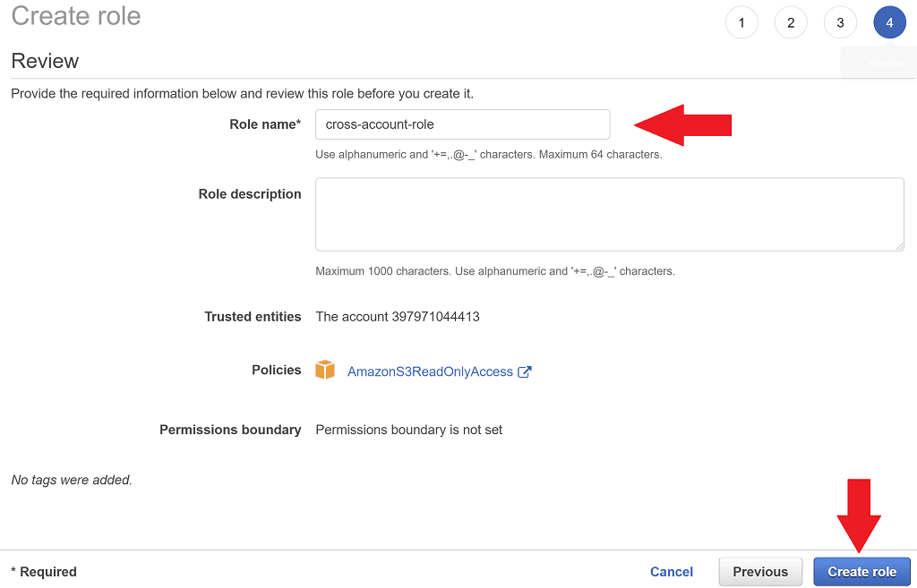Select the highlighted step 4 circle
The width and height of the screenshot is (917, 588).
coord(889,21)
